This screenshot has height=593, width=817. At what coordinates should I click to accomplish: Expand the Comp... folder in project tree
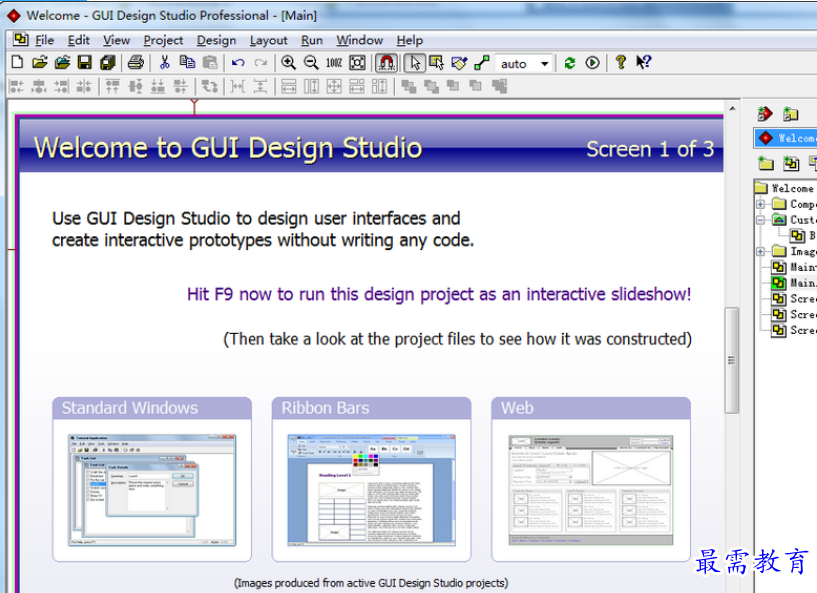click(760, 204)
